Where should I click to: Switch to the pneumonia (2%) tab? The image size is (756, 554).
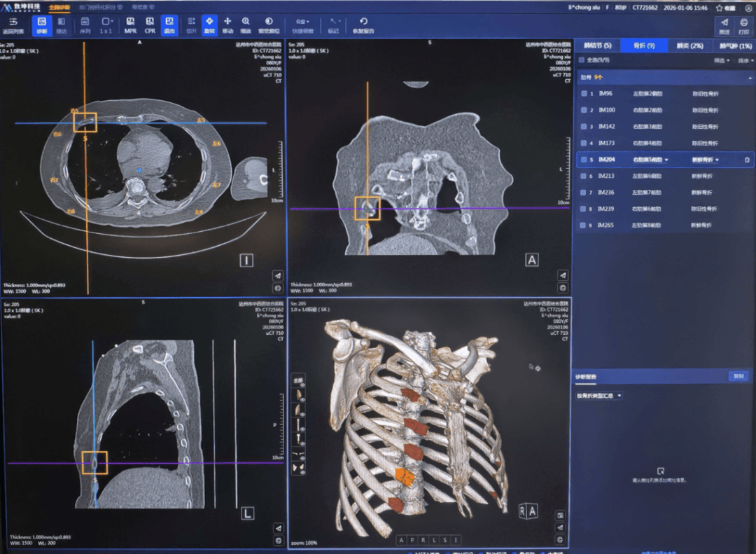[690, 46]
